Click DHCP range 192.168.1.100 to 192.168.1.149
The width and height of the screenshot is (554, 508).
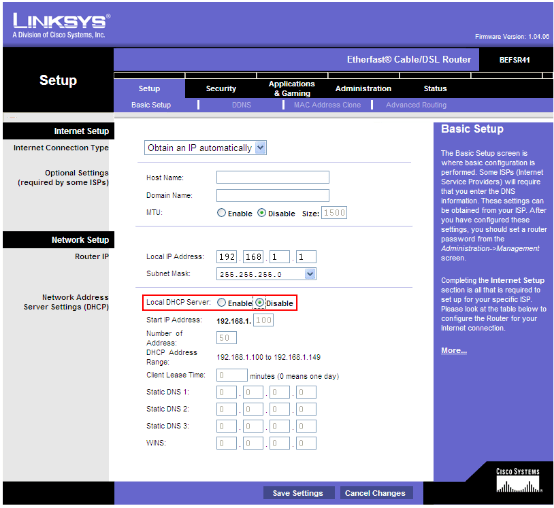coord(269,357)
